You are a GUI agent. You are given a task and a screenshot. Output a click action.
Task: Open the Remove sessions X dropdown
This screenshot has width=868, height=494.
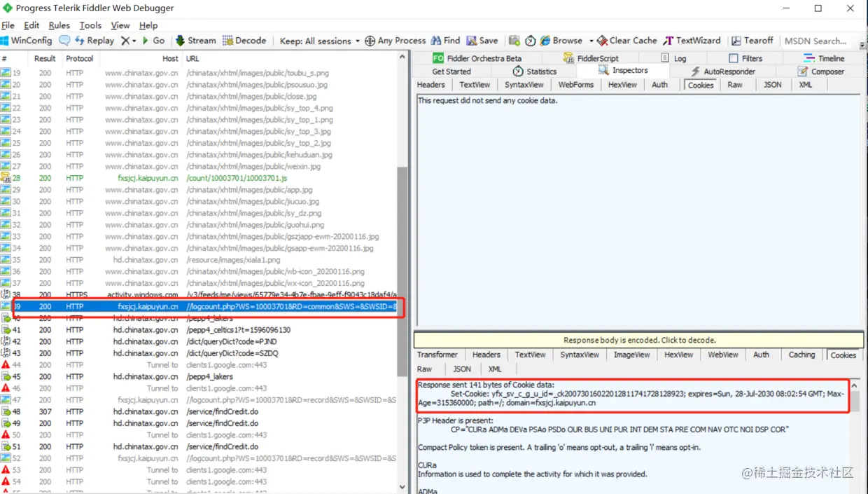point(129,41)
